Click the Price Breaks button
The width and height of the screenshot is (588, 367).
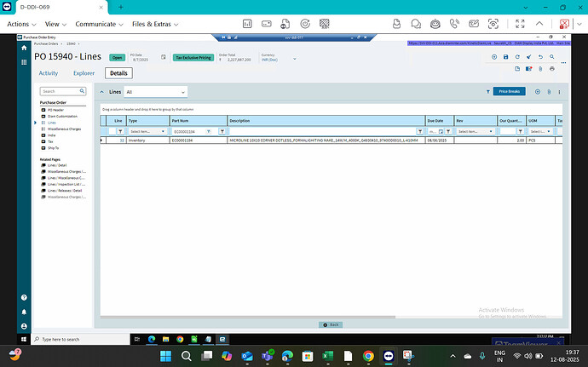pos(510,91)
